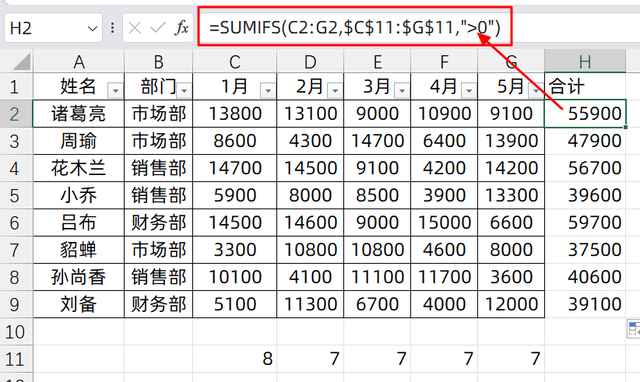Select column H header
The width and height of the screenshot is (640, 382).
[x=585, y=62]
